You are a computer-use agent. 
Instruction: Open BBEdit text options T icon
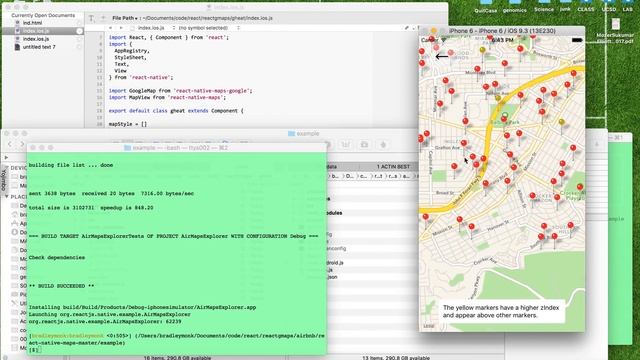91,18
